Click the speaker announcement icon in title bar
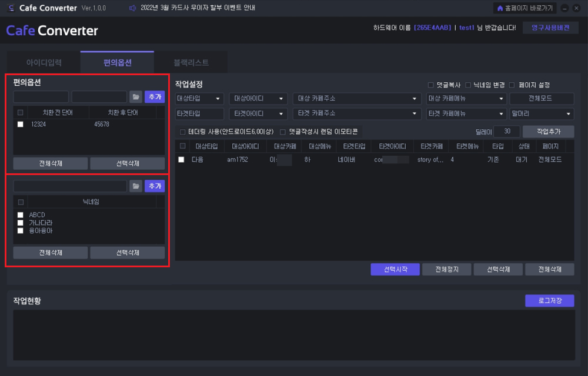Viewport: 588px width, 376px height. (132, 8)
